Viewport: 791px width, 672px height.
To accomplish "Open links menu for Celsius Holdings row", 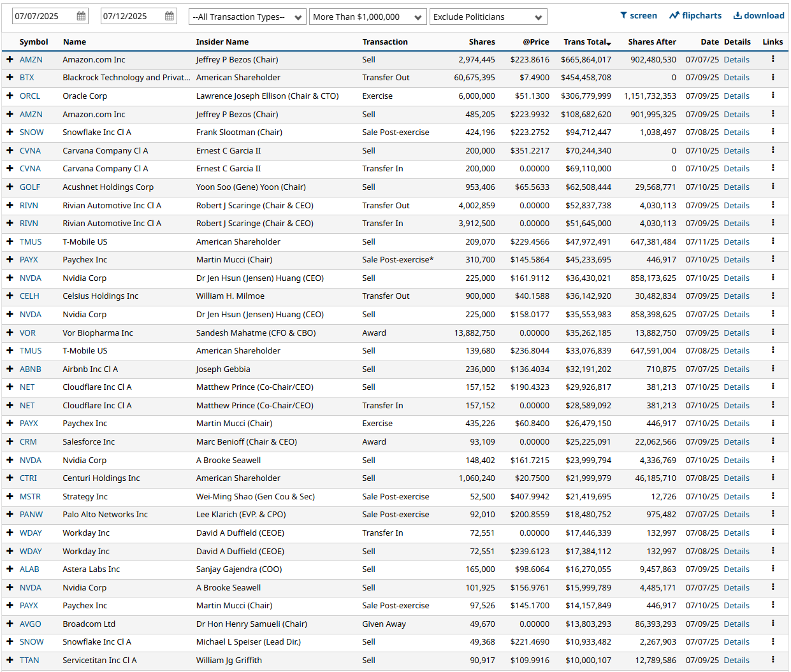I will (773, 296).
